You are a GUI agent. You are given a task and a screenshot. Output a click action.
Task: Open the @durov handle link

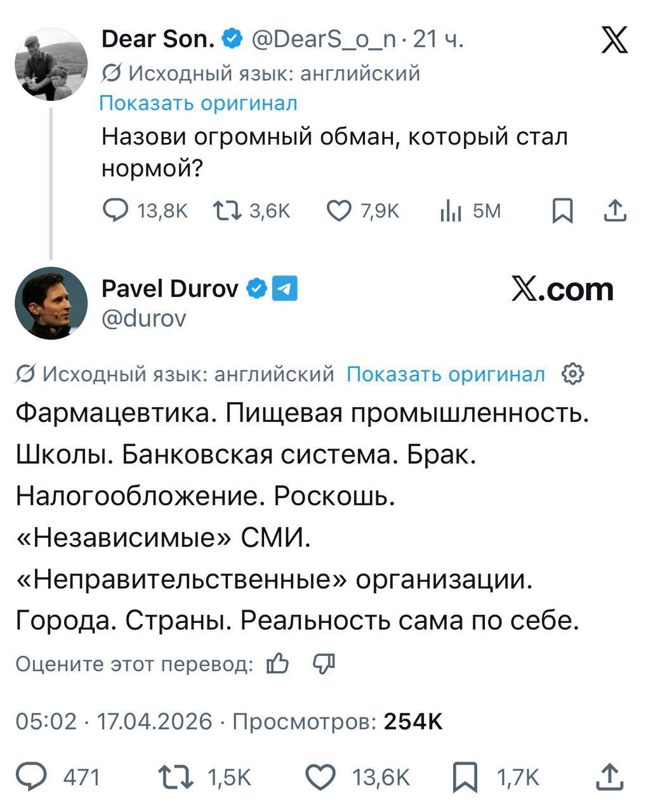(143, 318)
